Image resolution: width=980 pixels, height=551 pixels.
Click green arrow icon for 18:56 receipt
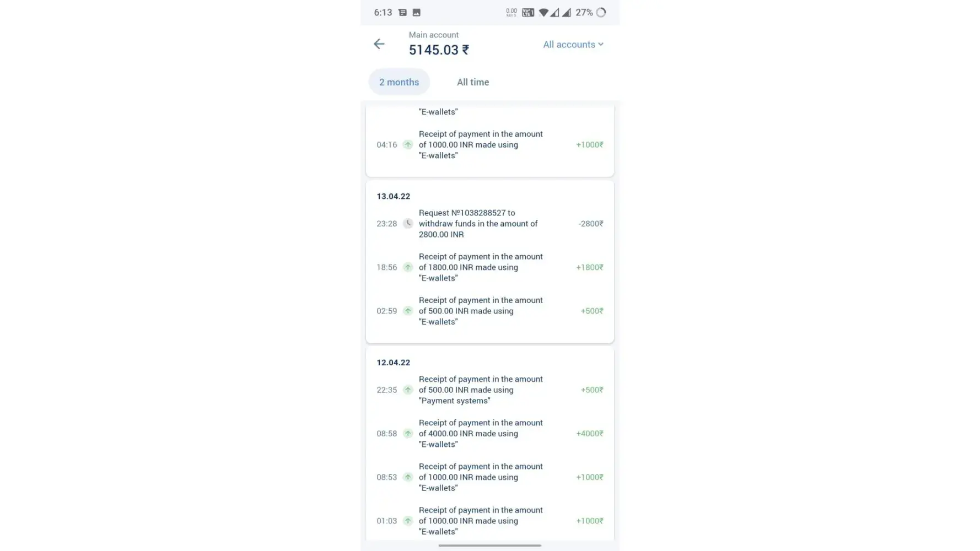click(x=408, y=267)
